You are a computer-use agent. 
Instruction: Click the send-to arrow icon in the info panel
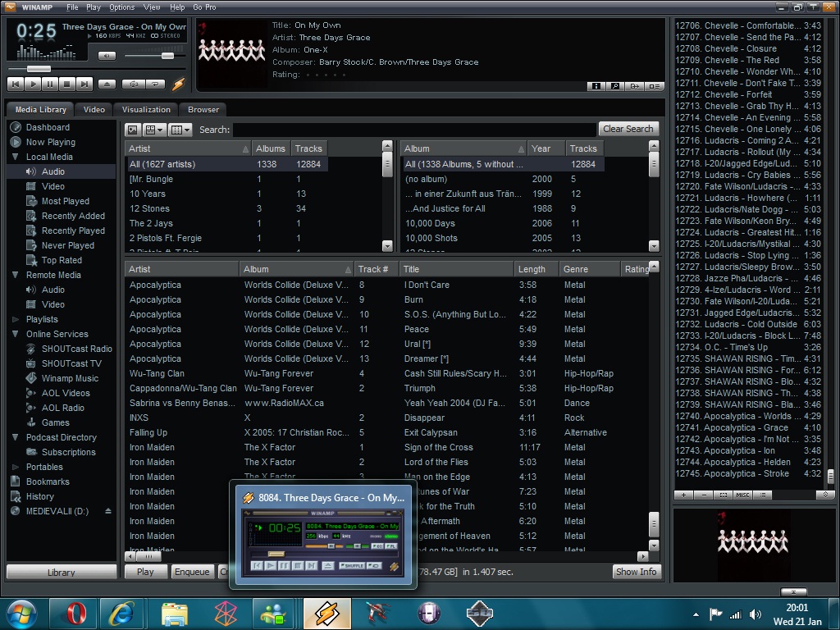coord(635,85)
